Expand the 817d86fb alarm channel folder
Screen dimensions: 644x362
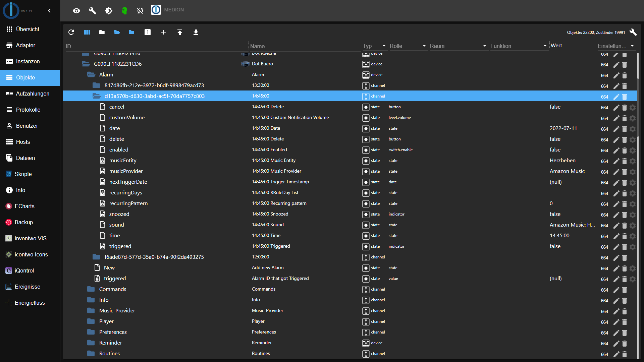click(x=97, y=85)
